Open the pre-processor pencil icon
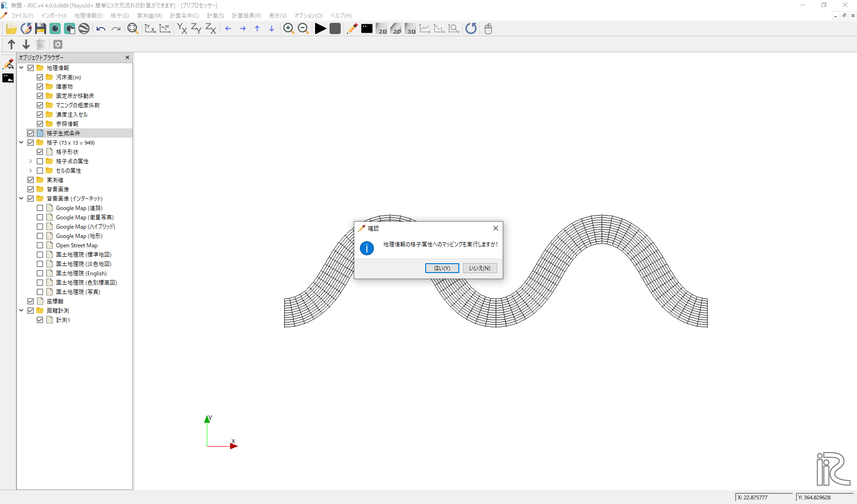This screenshot has width=857, height=504. [x=352, y=28]
